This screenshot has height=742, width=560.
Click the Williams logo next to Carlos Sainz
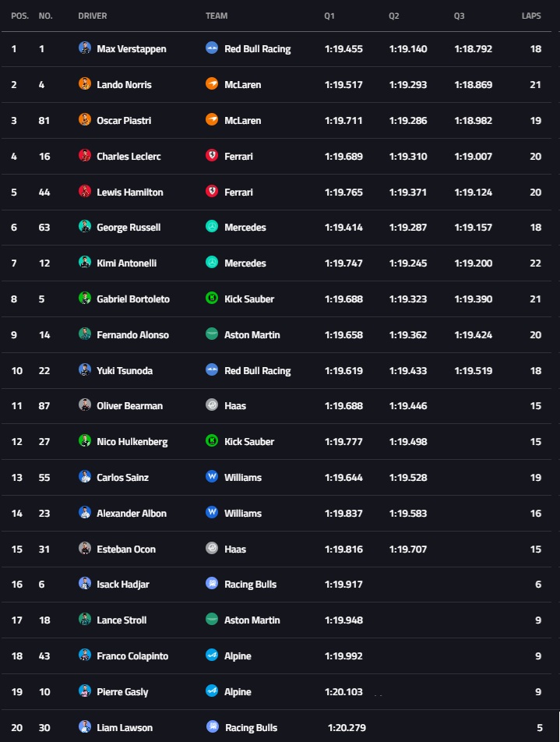coord(212,477)
